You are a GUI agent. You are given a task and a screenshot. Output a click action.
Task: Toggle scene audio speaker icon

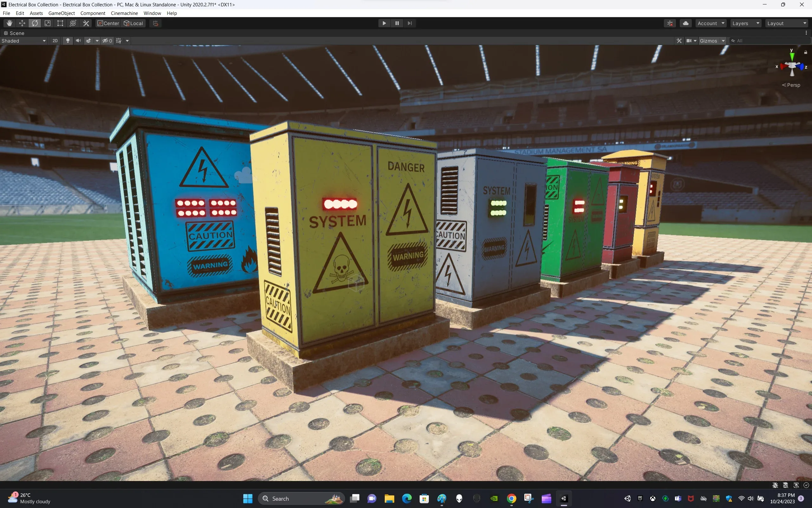(78, 41)
